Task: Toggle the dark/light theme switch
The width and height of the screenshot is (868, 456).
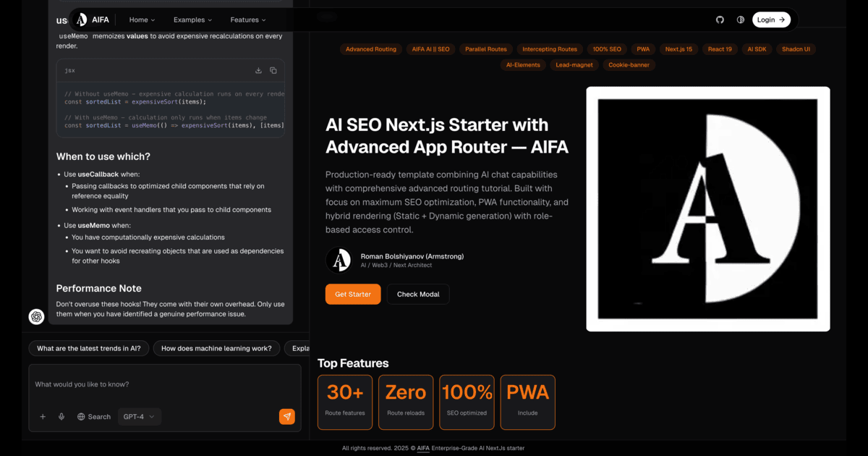Action: pyautogui.click(x=741, y=20)
